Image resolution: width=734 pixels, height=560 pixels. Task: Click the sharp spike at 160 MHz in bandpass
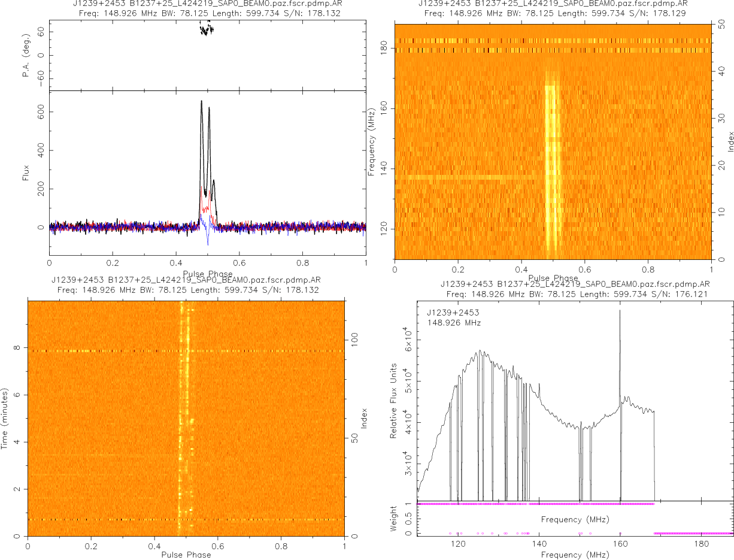(620, 311)
